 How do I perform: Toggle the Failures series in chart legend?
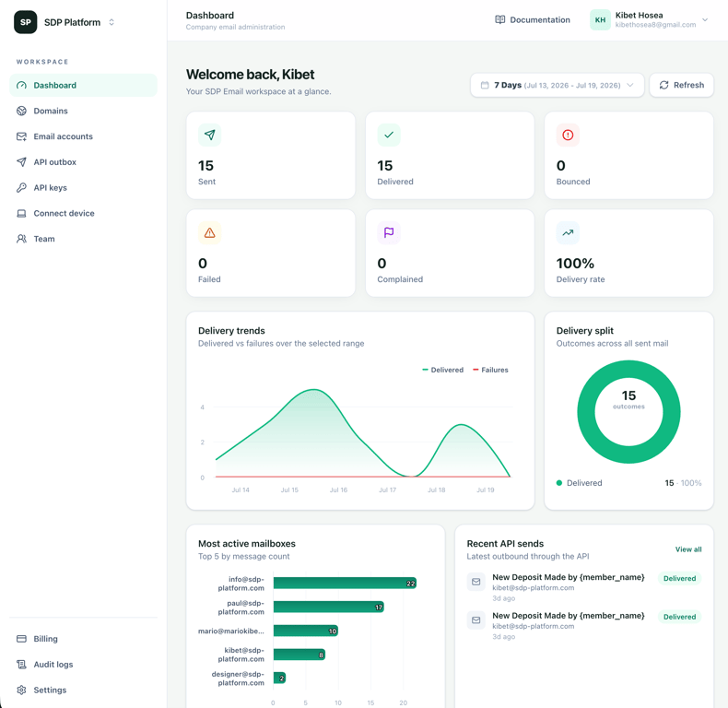click(x=490, y=370)
